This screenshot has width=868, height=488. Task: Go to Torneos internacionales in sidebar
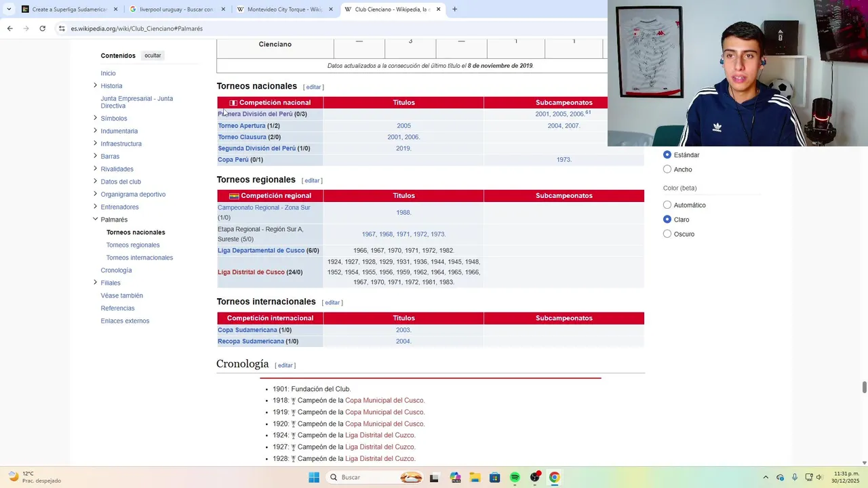[x=140, y=258]
